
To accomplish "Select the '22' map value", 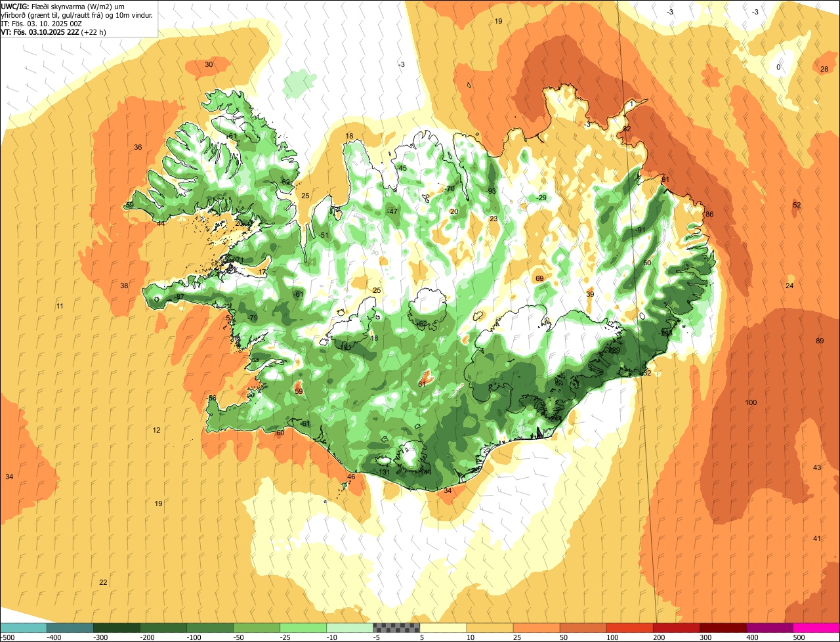I will 103,582.
